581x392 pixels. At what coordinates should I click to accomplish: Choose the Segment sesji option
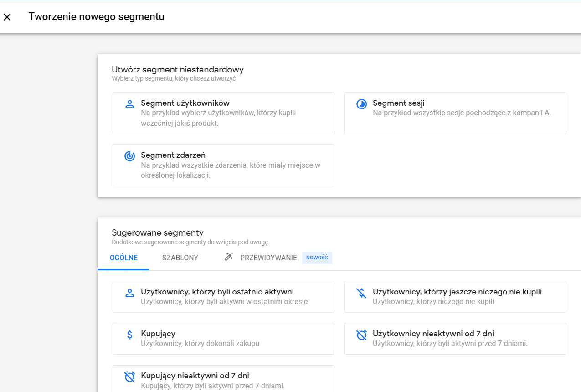[455, 113]
